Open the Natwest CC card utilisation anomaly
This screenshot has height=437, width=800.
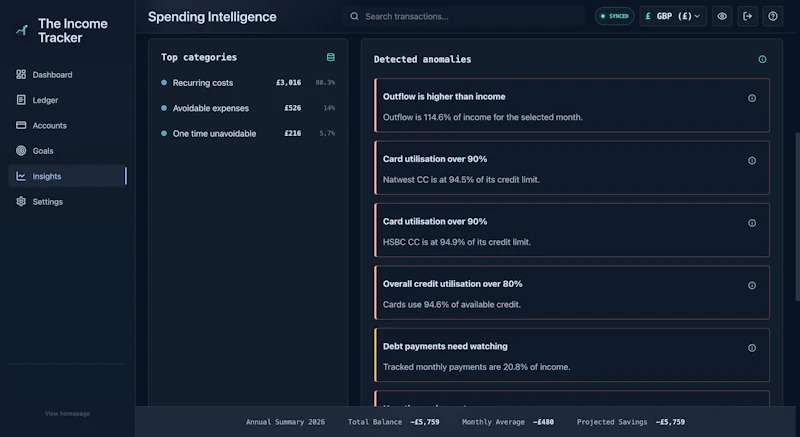[x=571, y=168]
